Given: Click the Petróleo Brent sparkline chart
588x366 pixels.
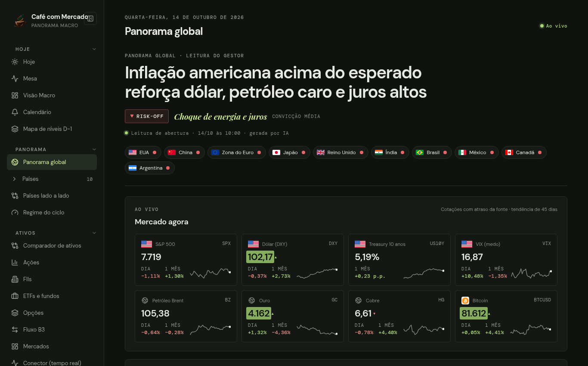Looking at the screenshot, I should (210, 329).
